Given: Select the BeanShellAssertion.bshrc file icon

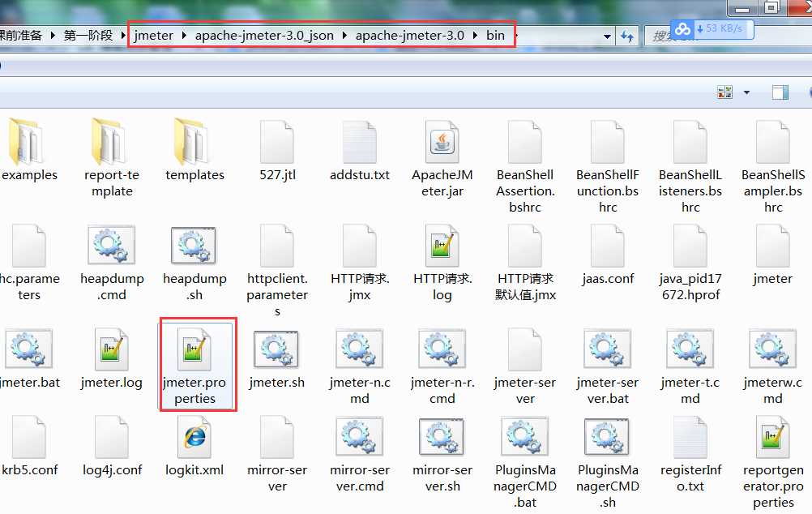Looking at the screenshot, I should 525,143.
